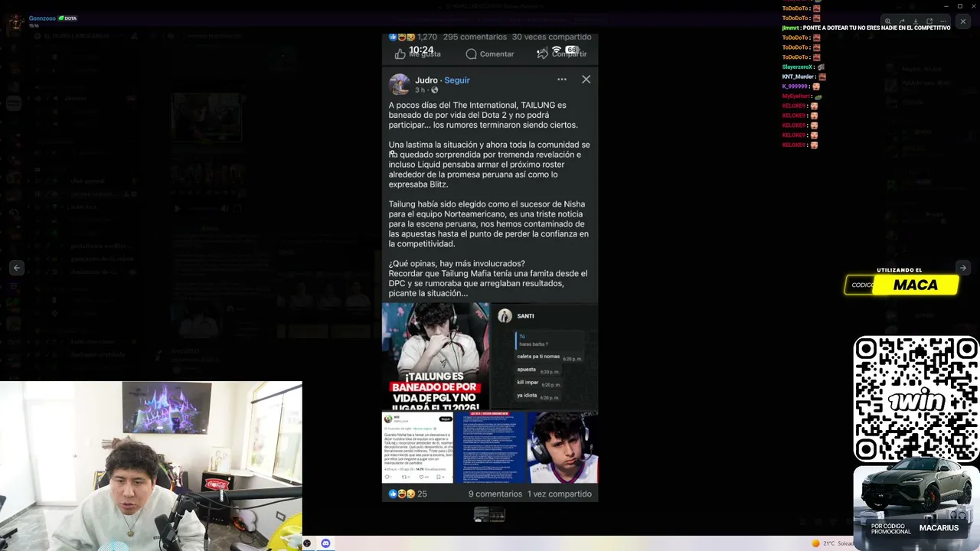Click the 295 comentarios count

475,37
